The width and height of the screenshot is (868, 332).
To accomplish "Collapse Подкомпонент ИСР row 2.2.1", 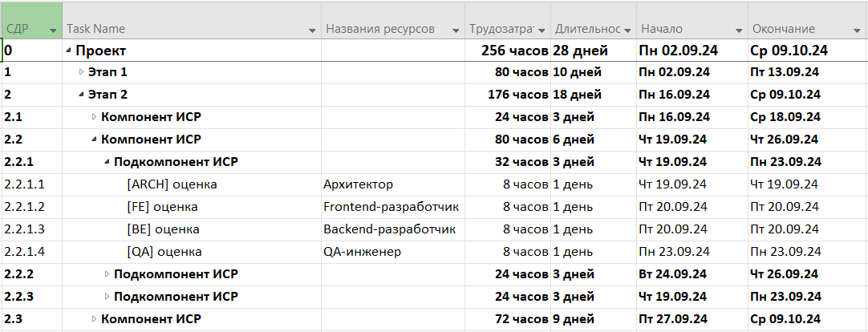I will [x=107, y=162].
